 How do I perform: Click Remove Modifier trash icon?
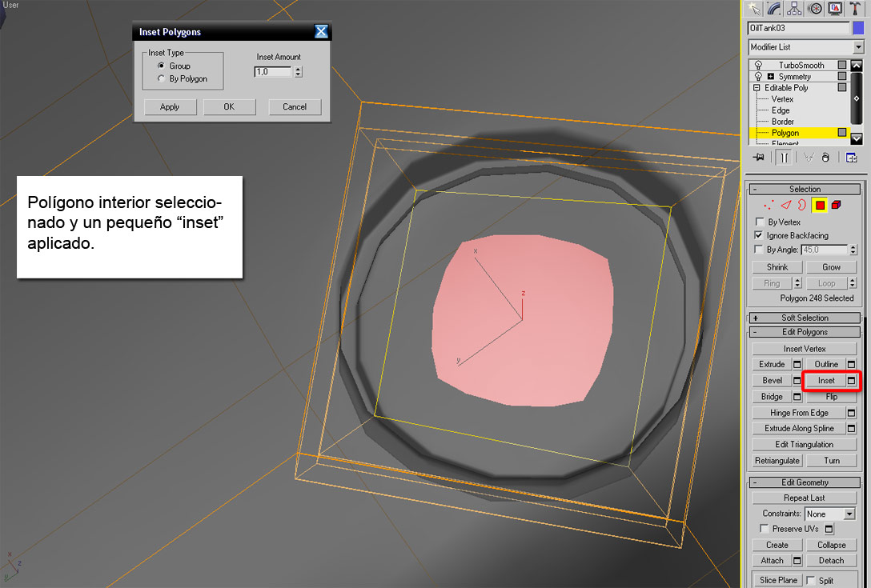pyautogui.click(x=826, y=158)
